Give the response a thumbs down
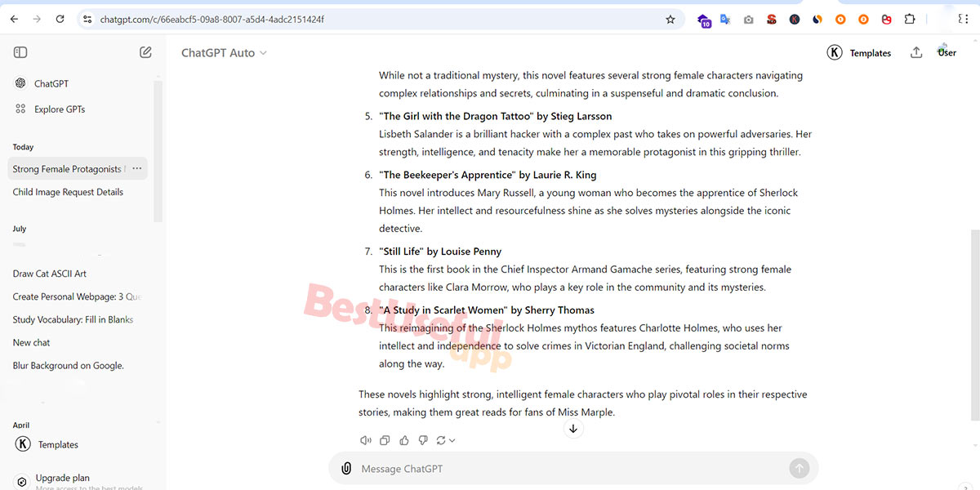Screen dimensions: 980x490 (423, 440)
